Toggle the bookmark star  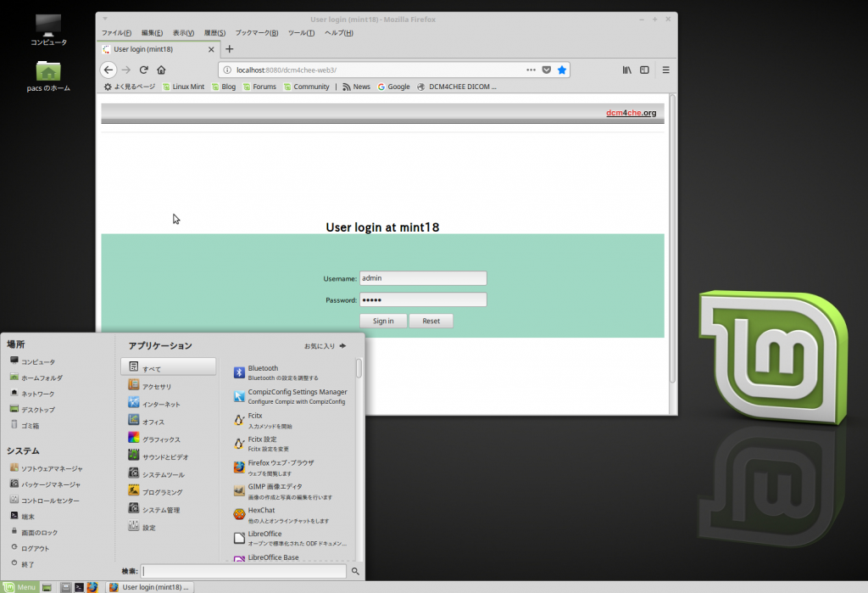click(562, 70)
